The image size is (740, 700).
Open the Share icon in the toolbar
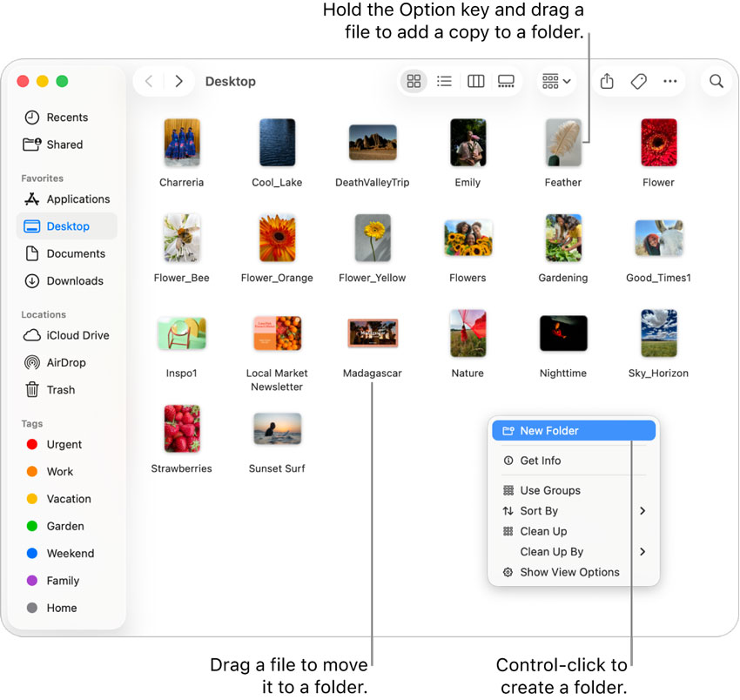point(607,81)
